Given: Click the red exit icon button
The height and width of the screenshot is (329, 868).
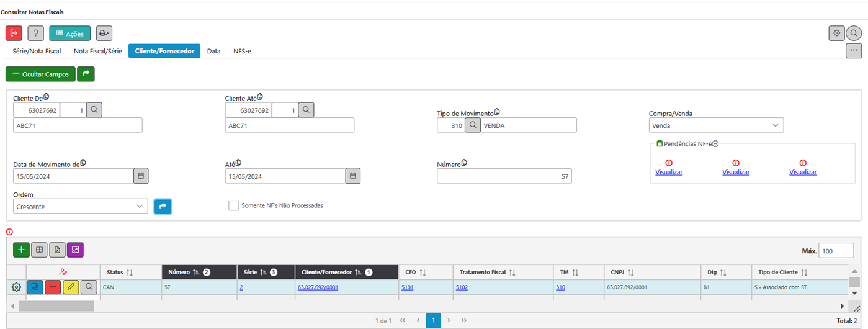Looking at the screenshot, I should tap(14, 34).
